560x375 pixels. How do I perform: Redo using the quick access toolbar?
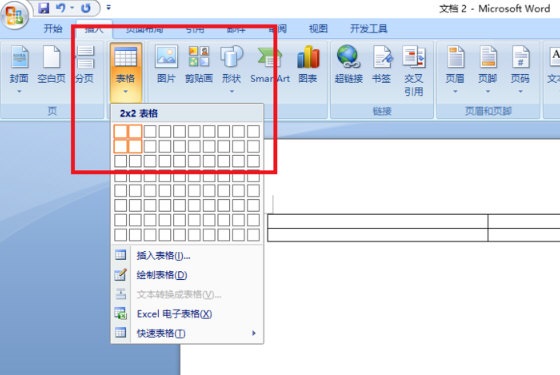tap(86, 8)
